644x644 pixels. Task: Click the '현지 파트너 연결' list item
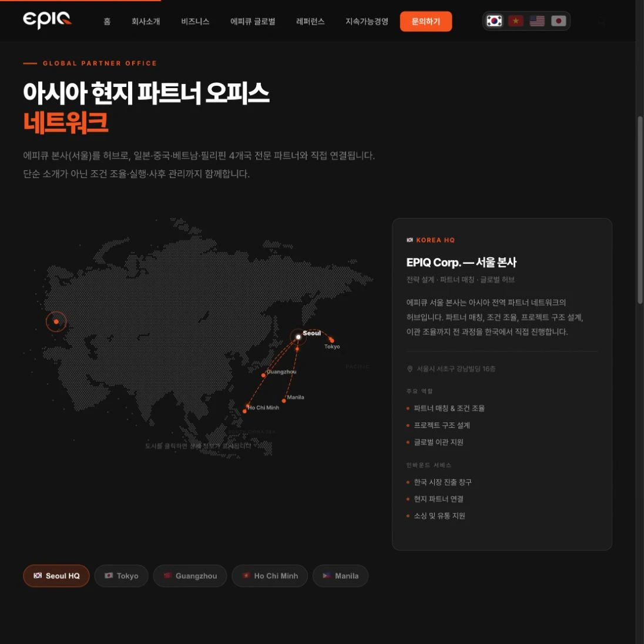[x=439, y=499]
